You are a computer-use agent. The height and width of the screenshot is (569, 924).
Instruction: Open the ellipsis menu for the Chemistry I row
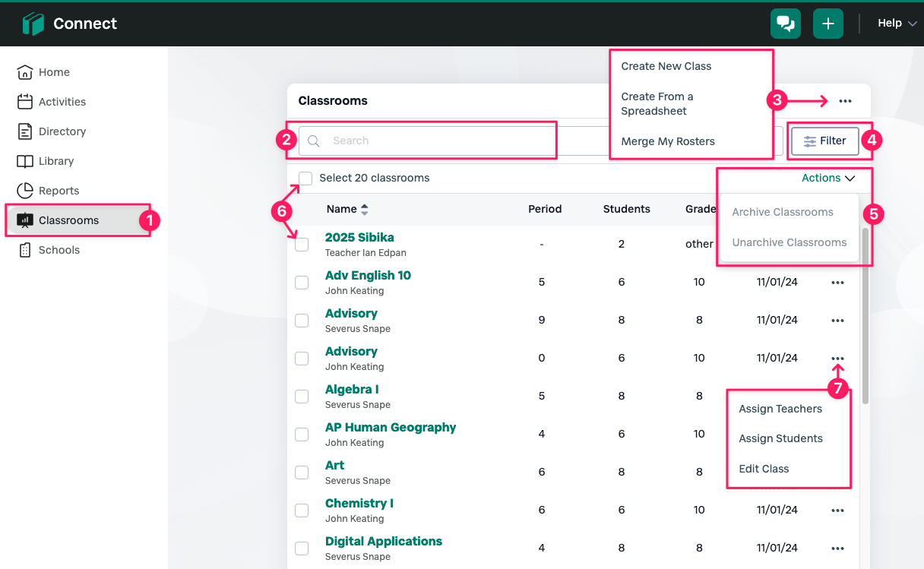tap(837, 510)
